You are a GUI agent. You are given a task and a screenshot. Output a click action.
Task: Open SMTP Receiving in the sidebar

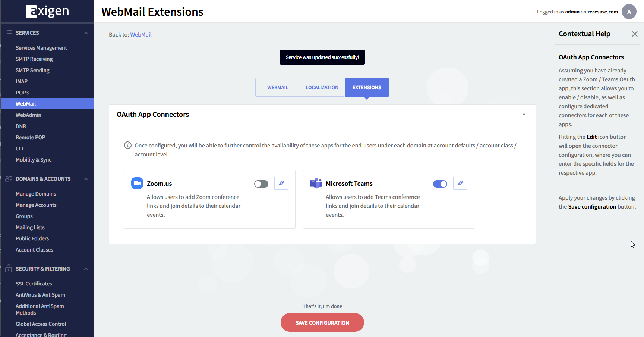[x=34, y=59]
